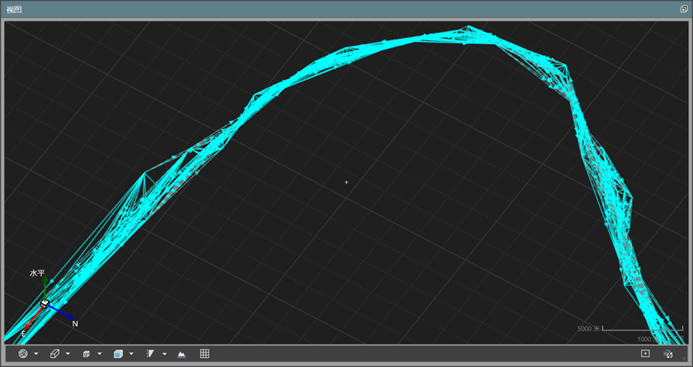Click the blue N axis on the compass

[x=61, y=312]
